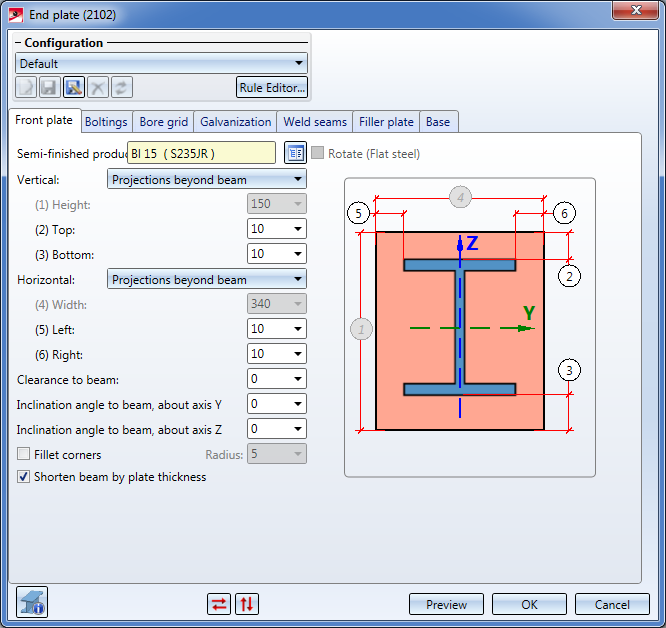The image size is (666, 628).
Task: Expand Inclination angle about axis Z dropdown
Action: 298,429
